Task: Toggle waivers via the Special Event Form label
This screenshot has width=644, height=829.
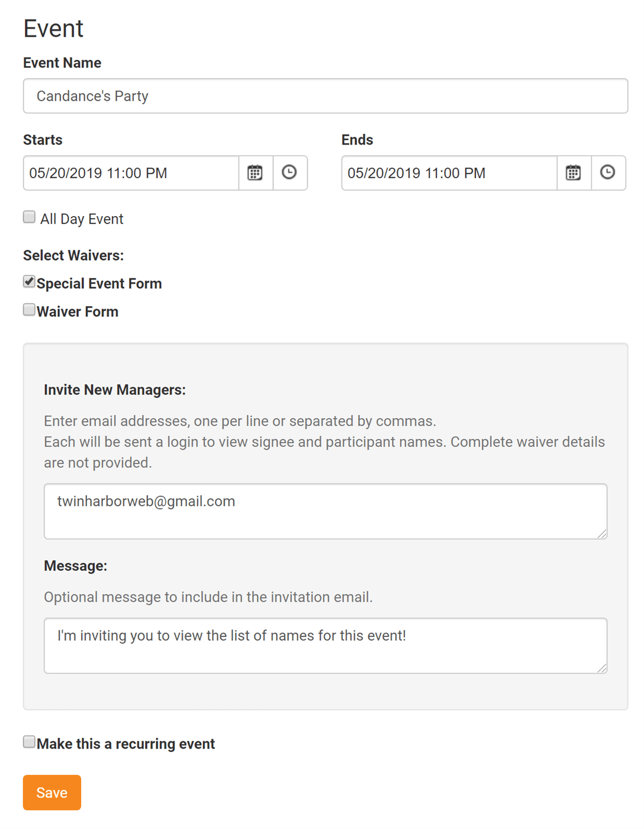Action: (x=99, y=283)
